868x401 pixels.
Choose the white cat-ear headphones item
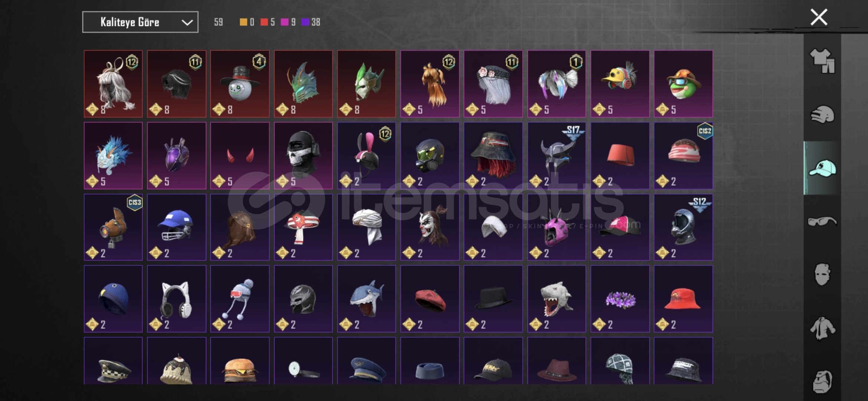(x=177, y=299)
